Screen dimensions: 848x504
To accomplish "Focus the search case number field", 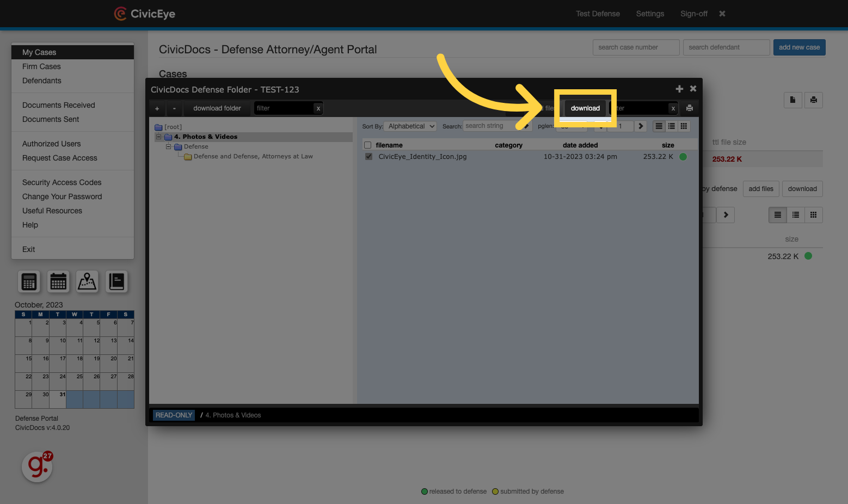I will coord(636,47).
